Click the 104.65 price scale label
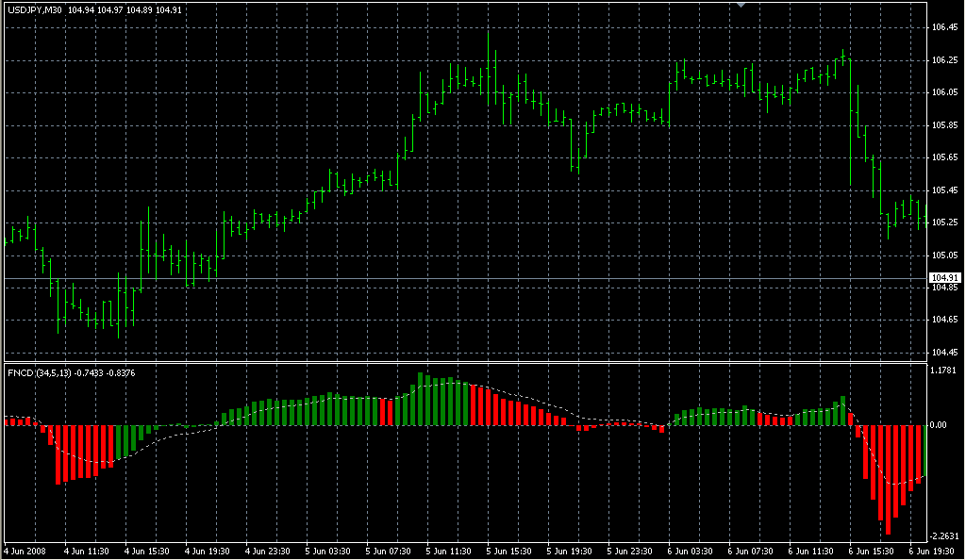The image size is (966, 560). [x=944, y=320]
